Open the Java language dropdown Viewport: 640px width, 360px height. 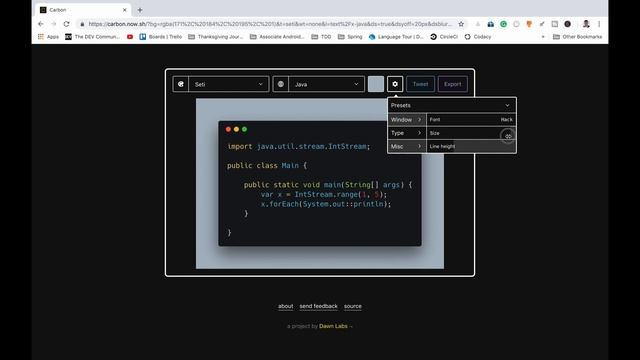(x=327, y=84)
